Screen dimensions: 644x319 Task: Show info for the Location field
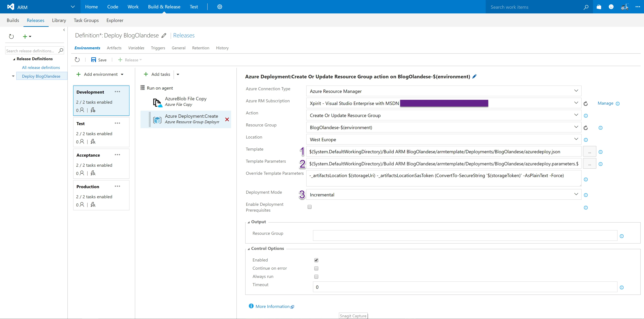(x=586, y=140)
